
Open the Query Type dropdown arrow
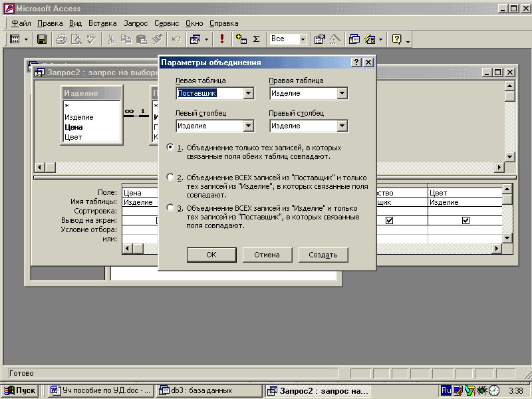[206, 39]
